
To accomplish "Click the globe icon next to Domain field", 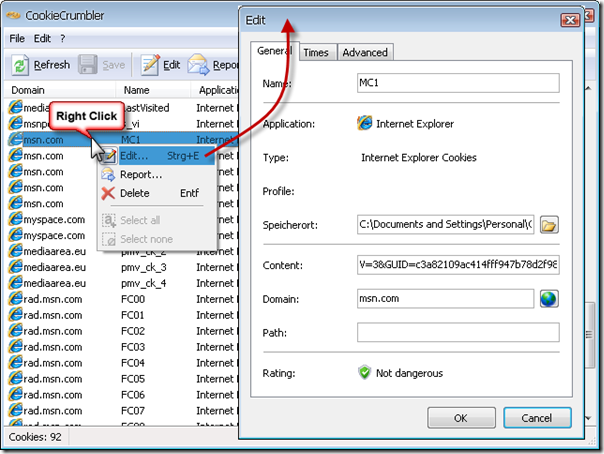I will coord(549,299).
